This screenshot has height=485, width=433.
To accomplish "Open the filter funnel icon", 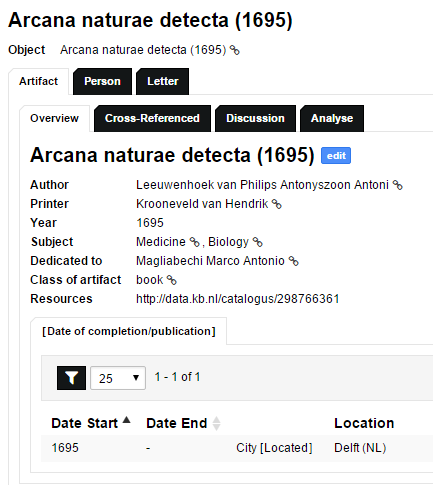I will [x=71, y=378].
